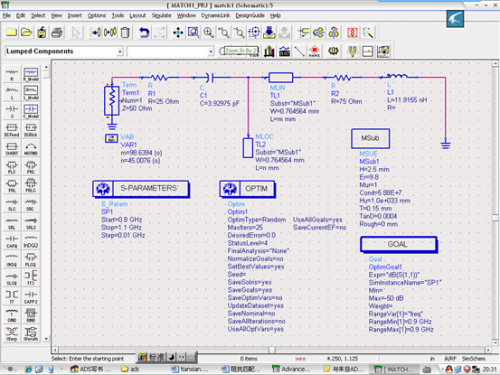Save the design with the disk icon
This screenshot has width=500, height=375.
(42, 32)
